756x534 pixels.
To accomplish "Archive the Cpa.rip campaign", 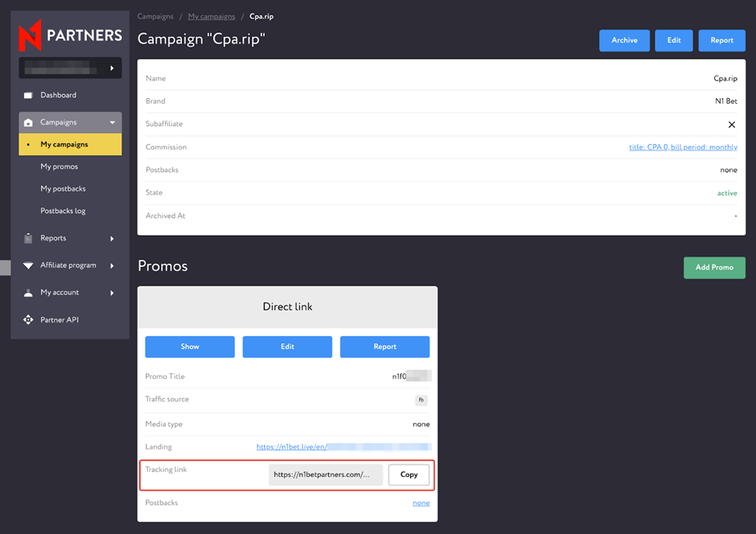I will [624, 40].
